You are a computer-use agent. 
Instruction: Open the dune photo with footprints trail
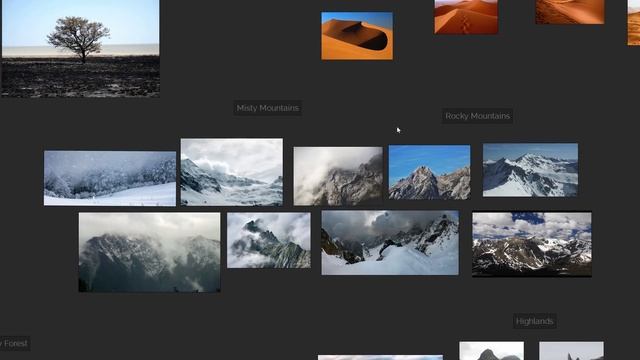(x=466, y=16)
